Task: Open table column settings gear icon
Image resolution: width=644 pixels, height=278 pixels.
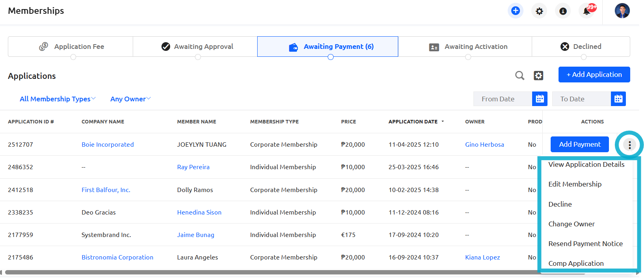Action: pos(538,75)
